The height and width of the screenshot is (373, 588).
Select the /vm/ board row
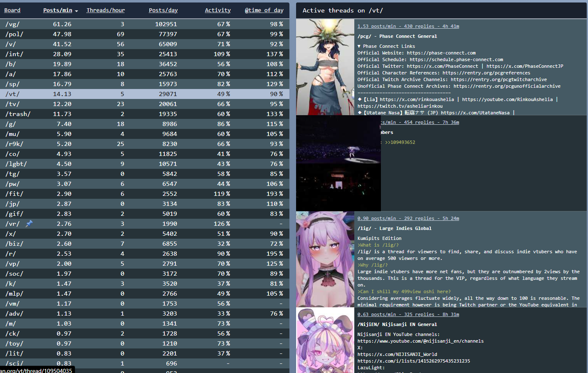pos(145,304)
